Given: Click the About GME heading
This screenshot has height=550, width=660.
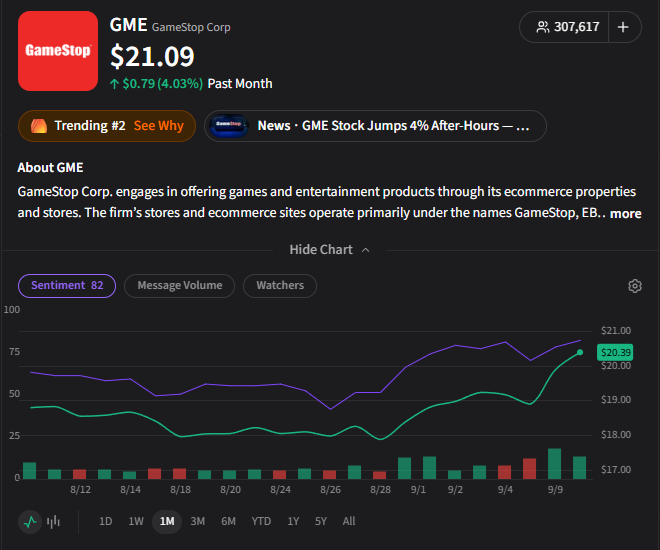Looking at the screenshot, I should (x=50, y=168).
